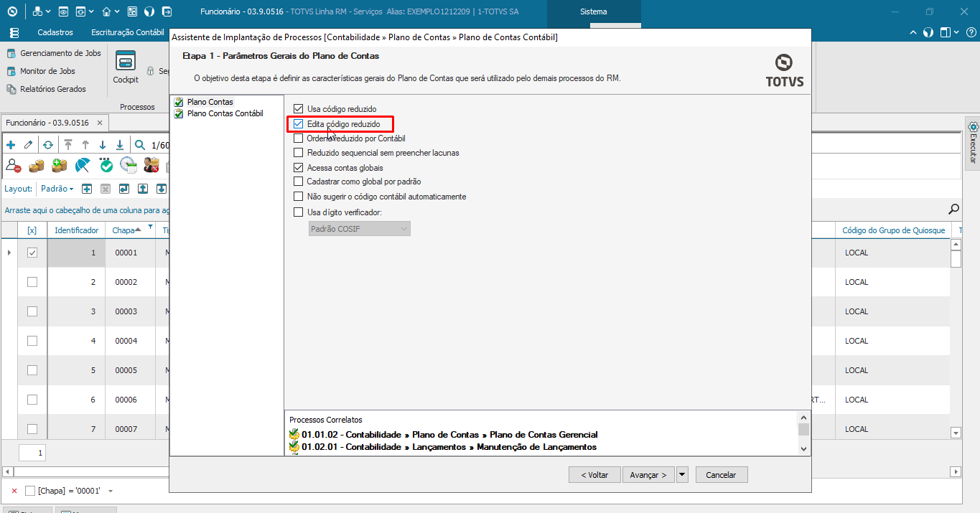
Task: Enable Usa dígito verificador checkbox
Action: (x=299, y=212)
